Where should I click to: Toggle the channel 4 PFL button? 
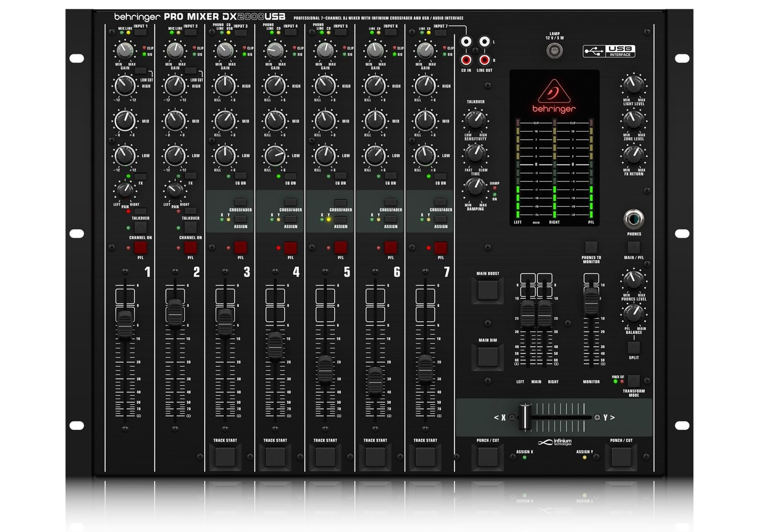click(x=291, y=248)
